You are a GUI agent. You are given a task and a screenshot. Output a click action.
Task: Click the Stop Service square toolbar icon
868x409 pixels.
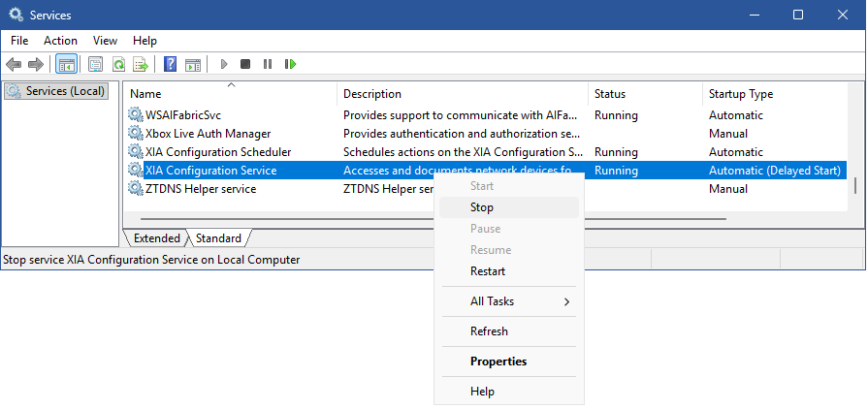[x=245, y=64]
